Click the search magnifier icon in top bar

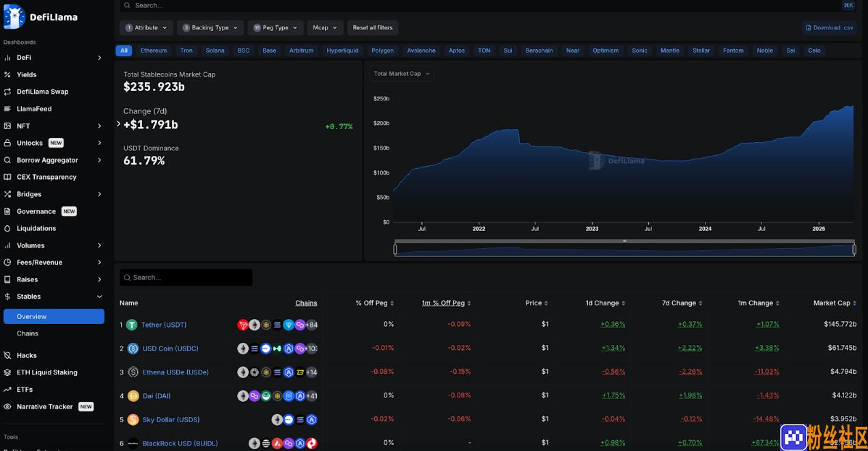click(128, 5)
